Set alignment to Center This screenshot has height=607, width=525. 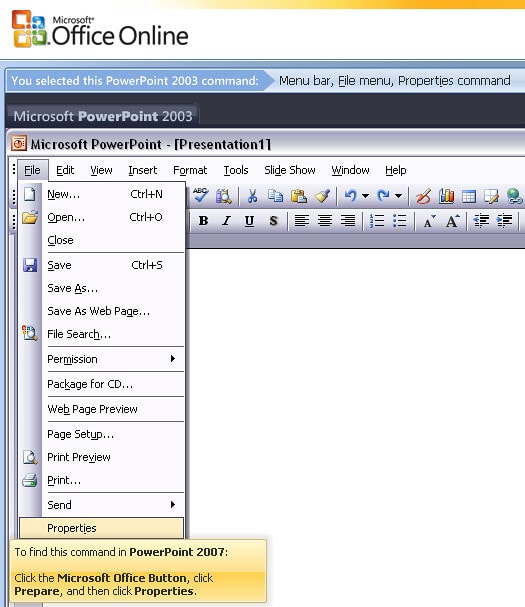[x=324, y=221]
